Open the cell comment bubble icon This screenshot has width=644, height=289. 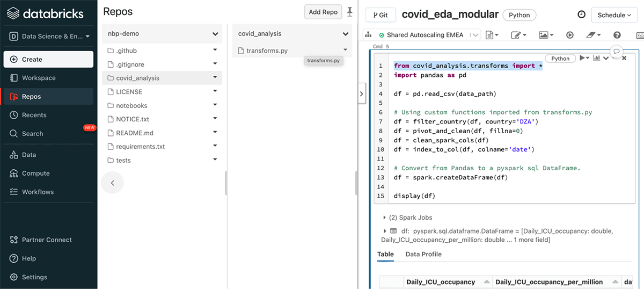(x=617, y=50)
